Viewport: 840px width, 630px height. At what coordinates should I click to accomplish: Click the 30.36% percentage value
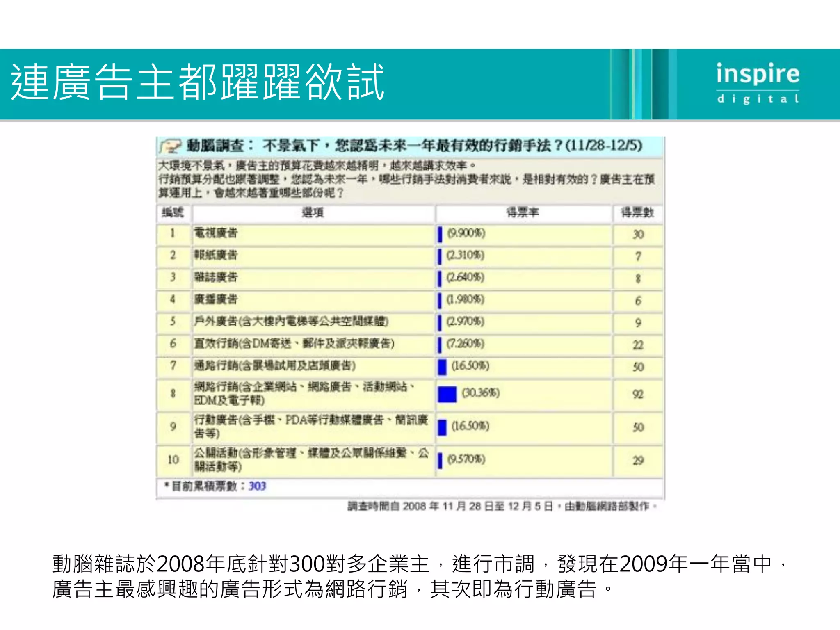click(x=481, y=393)
